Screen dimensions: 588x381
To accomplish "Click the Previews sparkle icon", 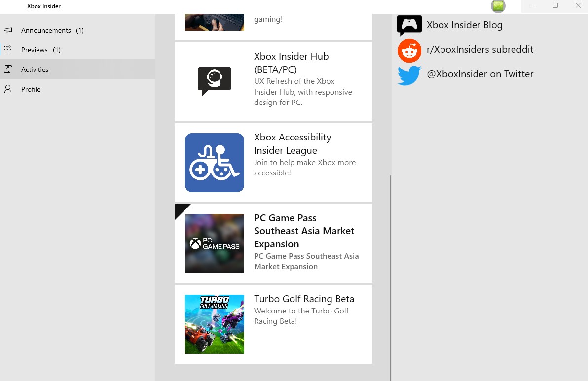I will 8,49.
